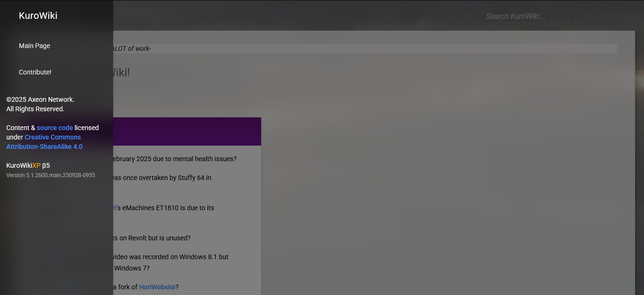This screenshot has width=644, height=295.
Task: Click the purple card header bar
Action: (187, 131)
